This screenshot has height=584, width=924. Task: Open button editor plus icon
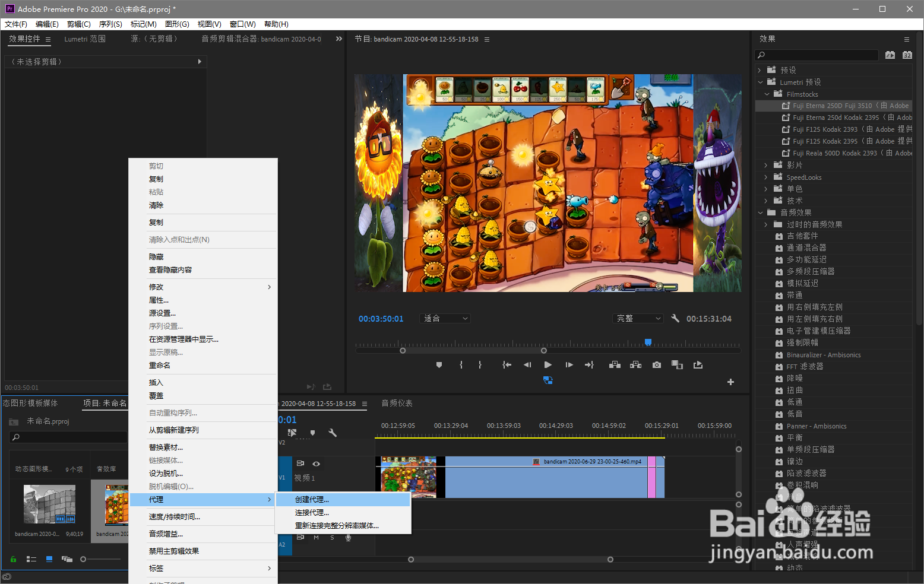point(730,382)
